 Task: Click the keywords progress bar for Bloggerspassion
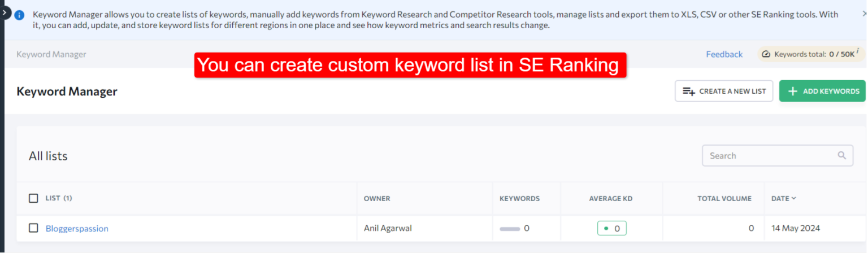[x=510, y=229]
